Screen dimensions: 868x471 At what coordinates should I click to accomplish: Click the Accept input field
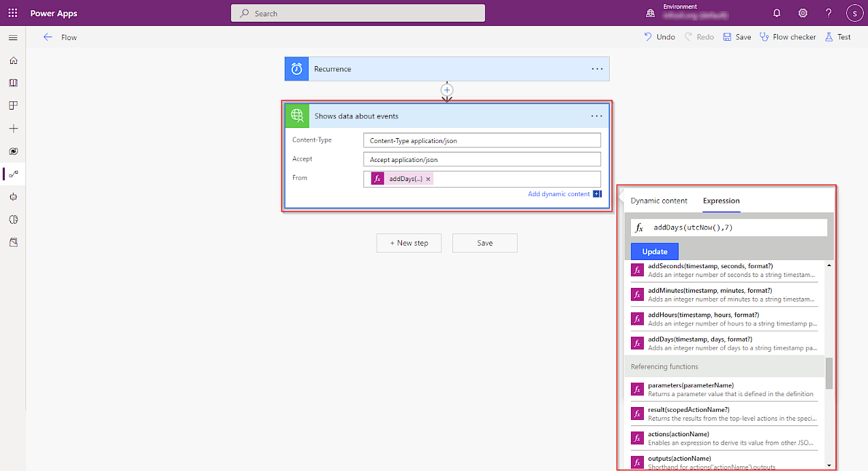(x=482, y=159)
